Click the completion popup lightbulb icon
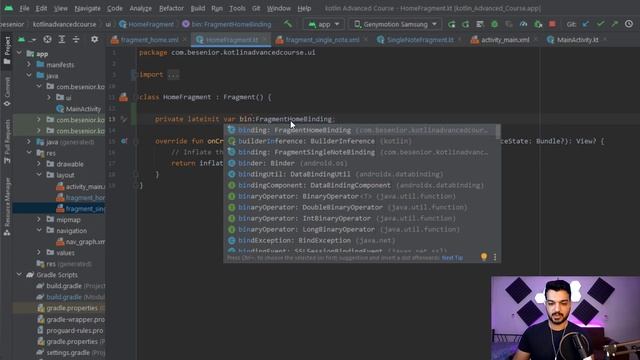 click(x=484, y=257)
